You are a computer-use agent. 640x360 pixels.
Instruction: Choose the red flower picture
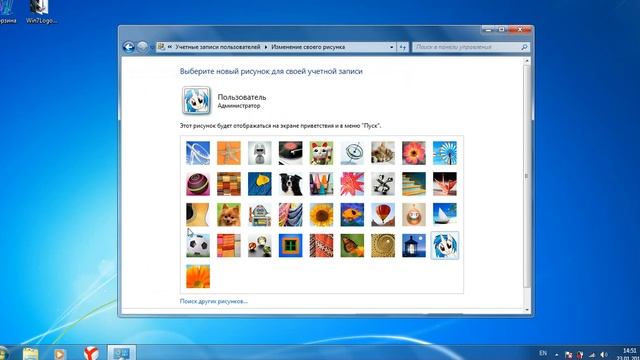414,153
